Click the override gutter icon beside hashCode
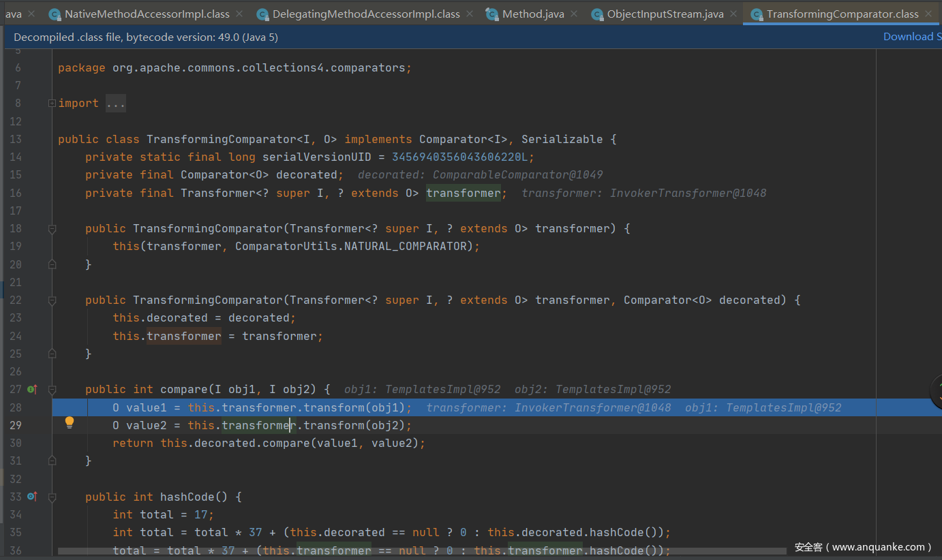The image size is (942, 560). click(31, 497)
